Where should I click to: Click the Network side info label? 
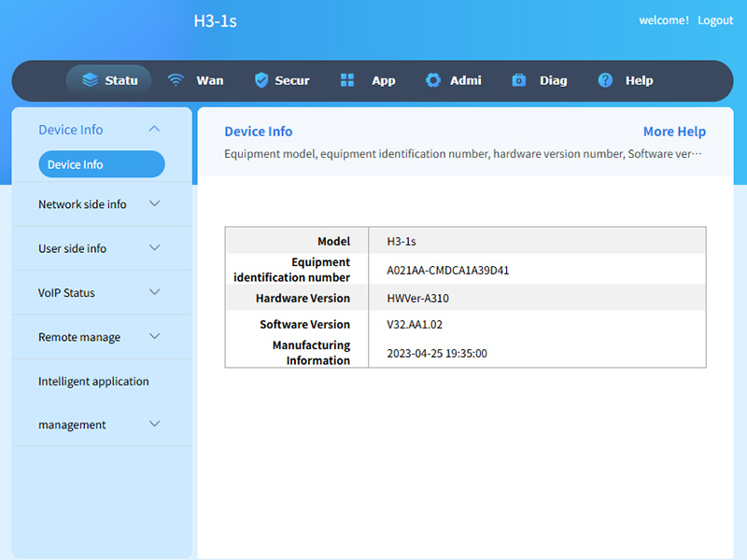click(x=82, y=204)
